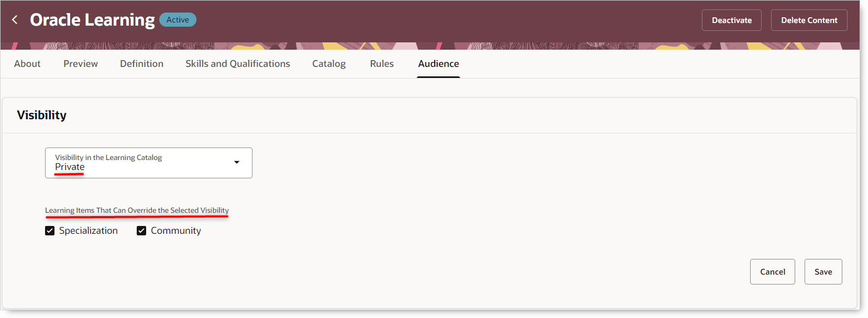
Task: Click the Delete Content button
Action: pos(809,20)
